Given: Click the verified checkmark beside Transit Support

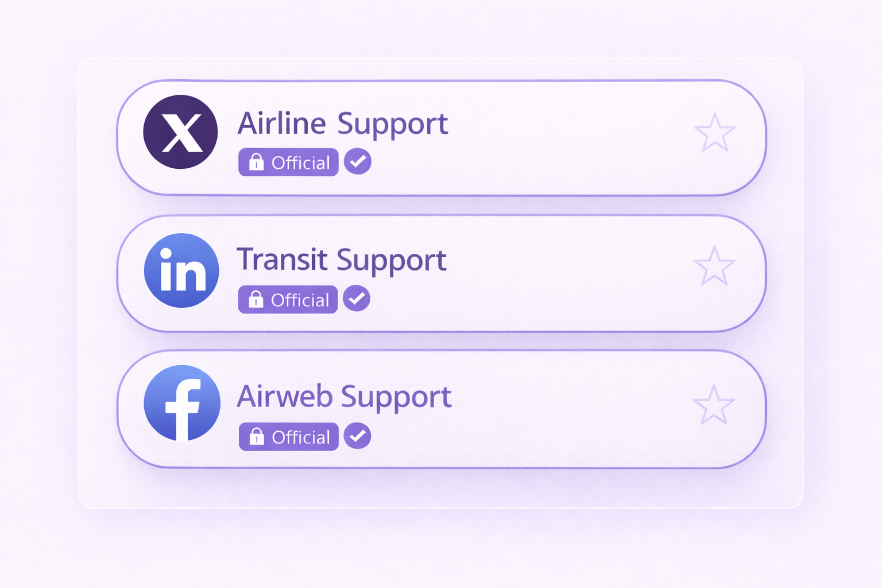Looking at the screenshot, I should pyautogui.click(x=357, y=299).
